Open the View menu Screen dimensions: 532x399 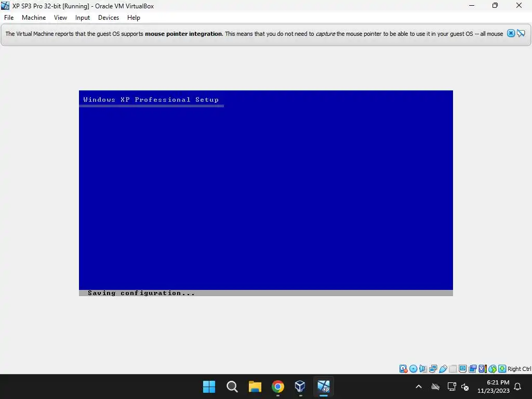tap(60, 18)
